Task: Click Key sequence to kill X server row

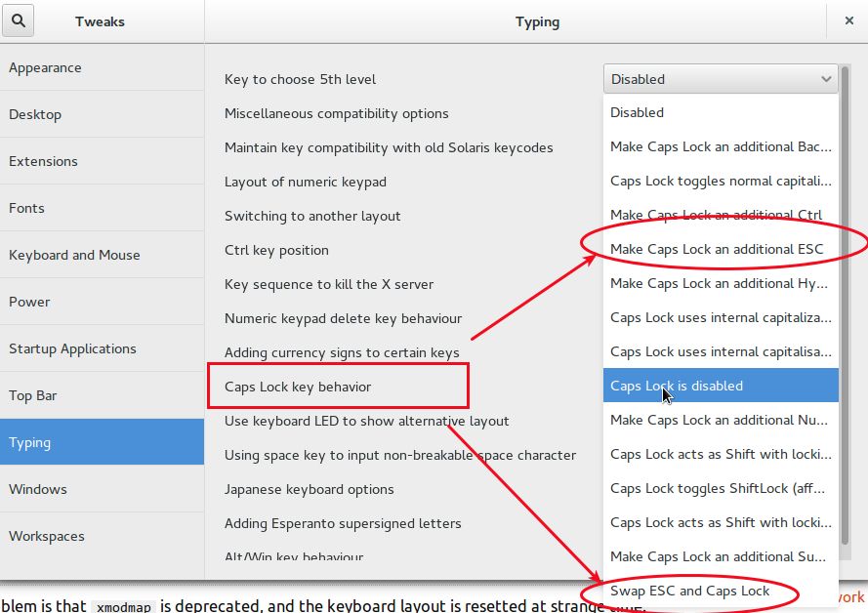Action: tap(329, 284)
